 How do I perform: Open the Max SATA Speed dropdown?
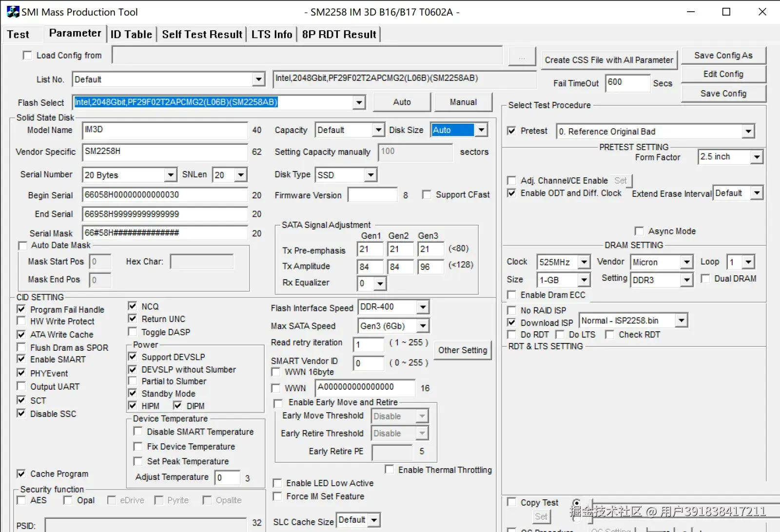pyautogui.click(x=423, y=326)
